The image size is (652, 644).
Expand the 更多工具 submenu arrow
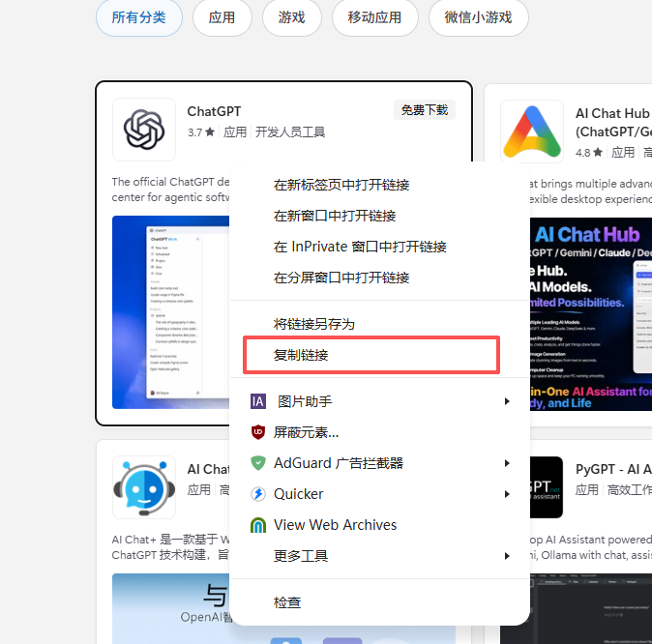click(x=507, y=556)
